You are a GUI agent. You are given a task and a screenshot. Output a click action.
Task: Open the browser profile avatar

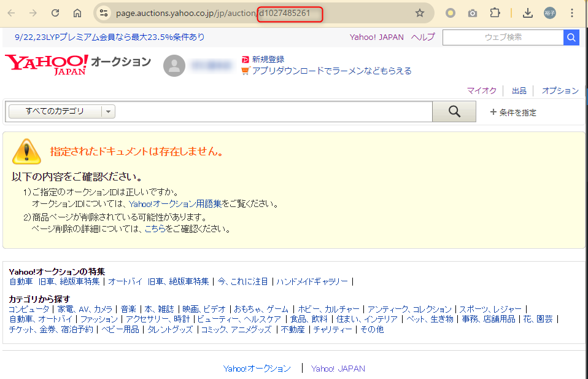(x=550, y=13)
